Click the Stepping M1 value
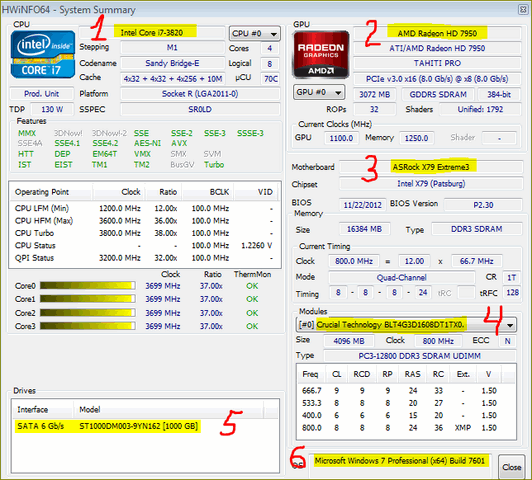The image size is (532, 480). (172, 47)
